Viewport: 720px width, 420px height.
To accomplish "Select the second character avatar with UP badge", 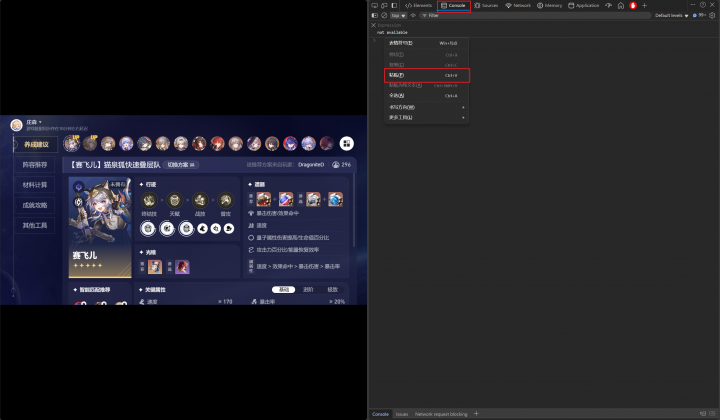I will 90,143.
